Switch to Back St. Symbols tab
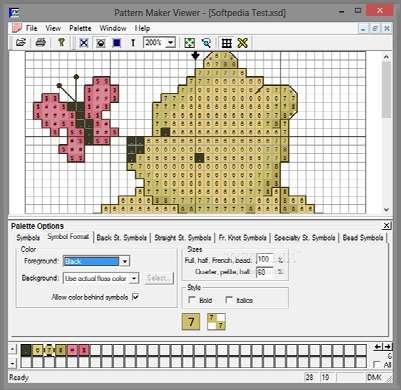Screen dimensions: 401x390 coord(122,238)
